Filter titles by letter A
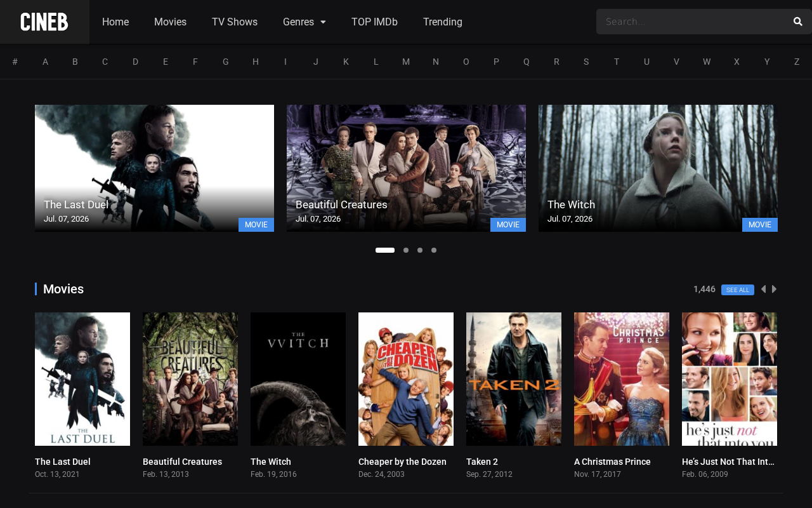Image resolution: width=812 pixels, height=508 pixels. tap(45, 62)
